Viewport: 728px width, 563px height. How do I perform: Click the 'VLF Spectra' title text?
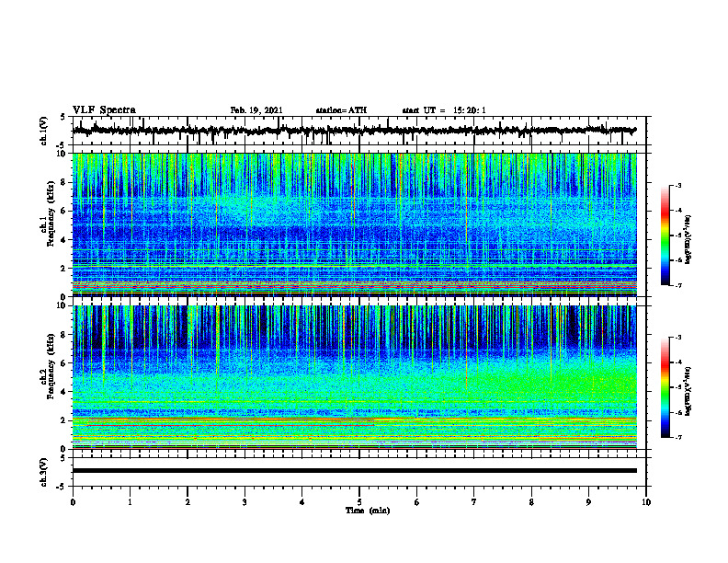tap(104, 110)
